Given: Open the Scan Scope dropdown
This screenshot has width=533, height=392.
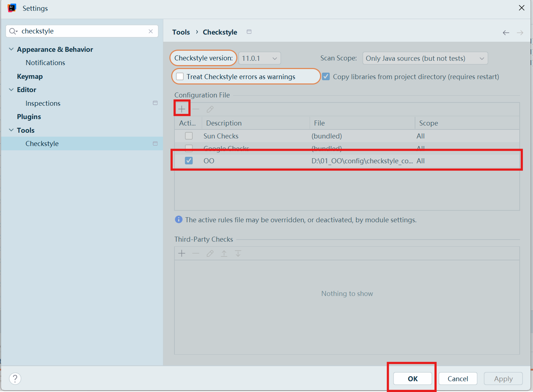Looking at the screenshot, I should [425, 58].
